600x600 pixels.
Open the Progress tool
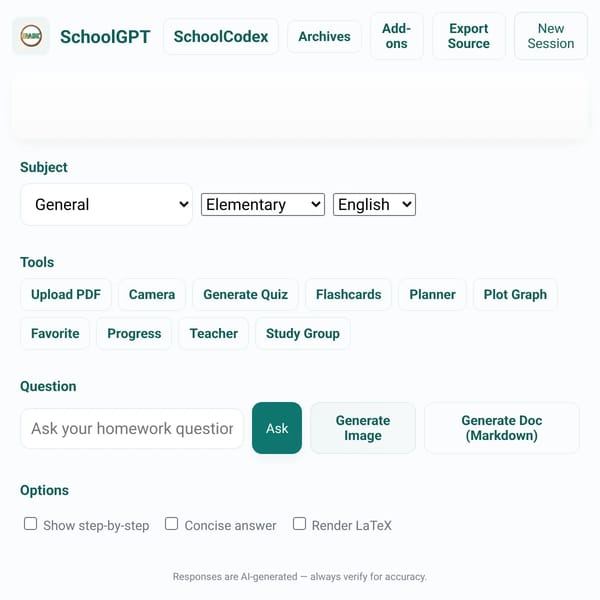(x=134, y=333)
